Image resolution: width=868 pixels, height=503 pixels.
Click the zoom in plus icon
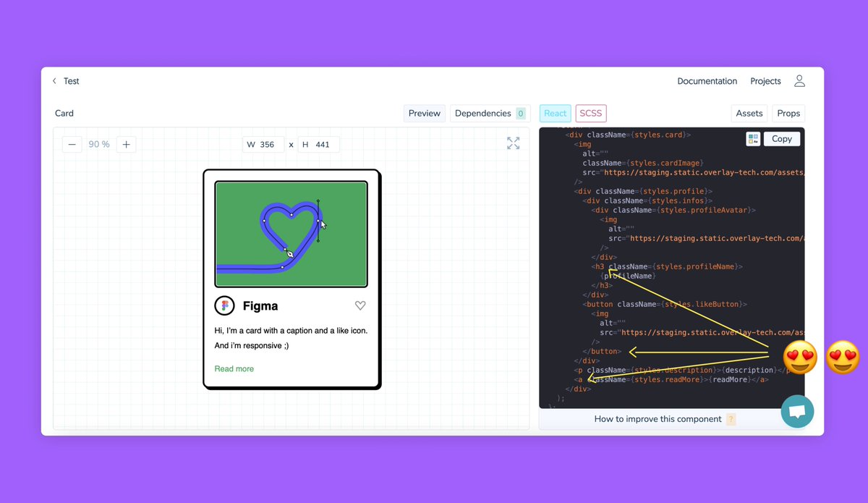click(126, 144)
